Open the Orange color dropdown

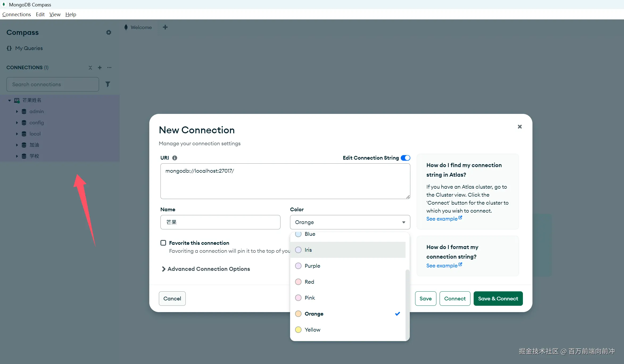(350, 222)
